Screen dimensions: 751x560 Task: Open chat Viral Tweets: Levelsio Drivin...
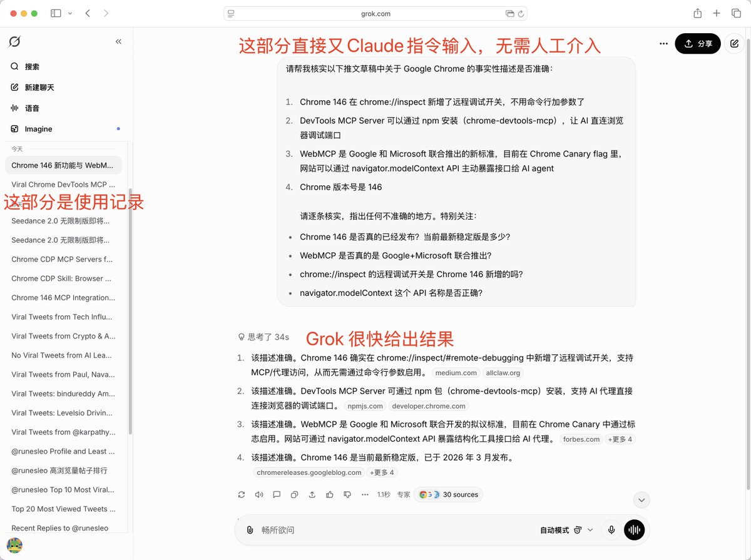click(x=63, y=413)
